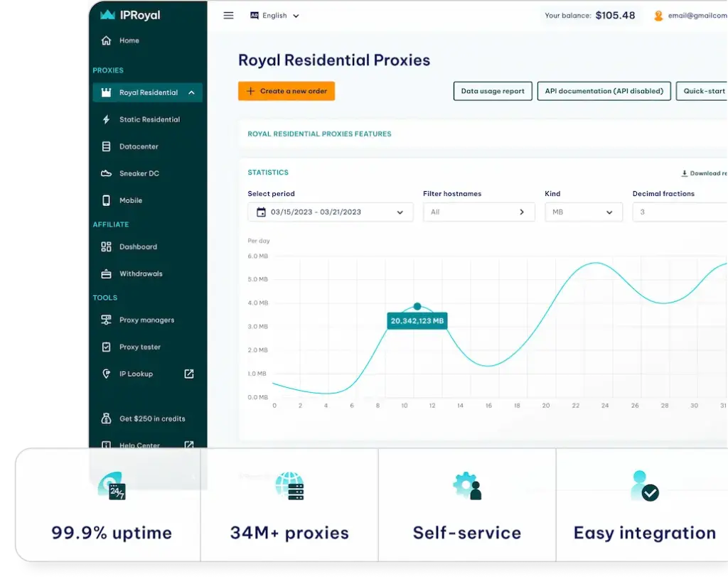Click the Proxy managers icon
This screenshot has height=579, width=728.
pos(107,320)
